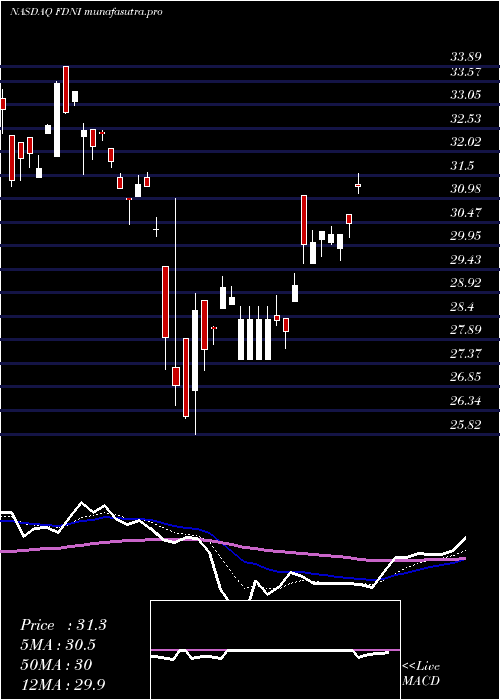Click the 30.47 price level label
The image size is (500, 700).
click(466, 213)
